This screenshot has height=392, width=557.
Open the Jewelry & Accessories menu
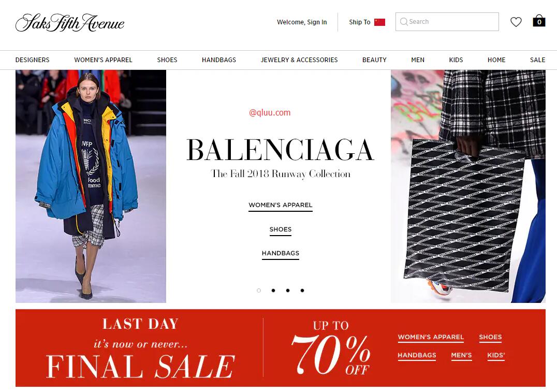(299, 60)
